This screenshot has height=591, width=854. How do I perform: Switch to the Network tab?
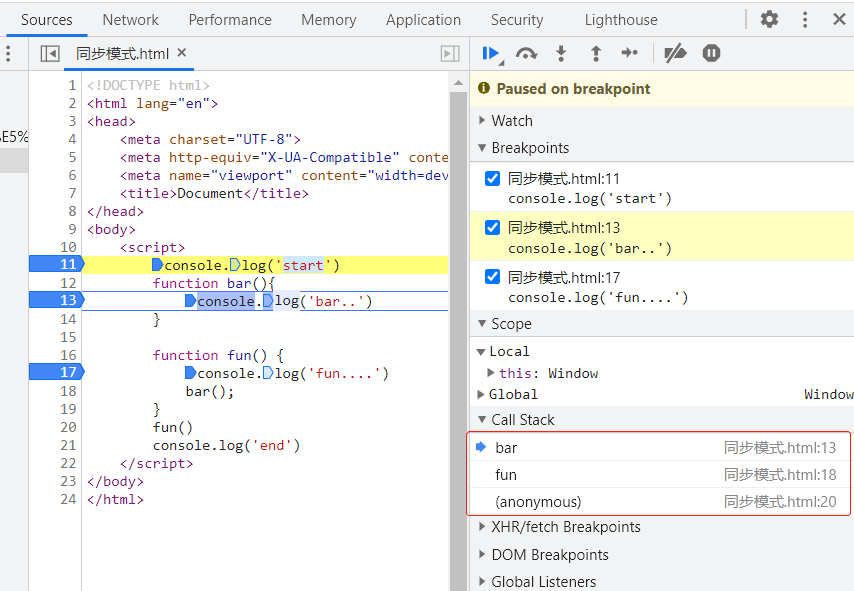point(131,20)
